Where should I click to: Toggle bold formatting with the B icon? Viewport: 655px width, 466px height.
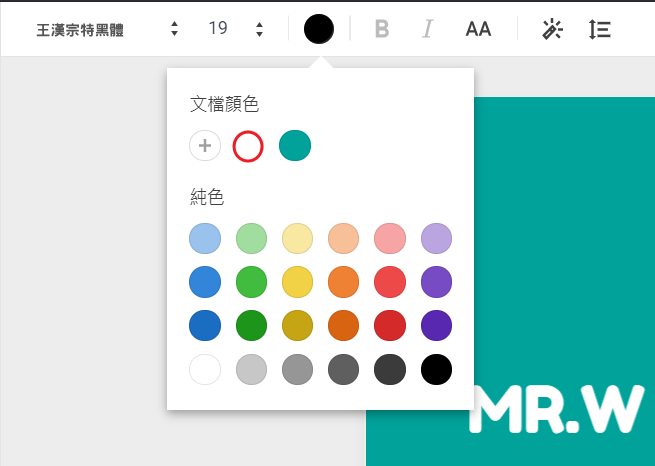pos(382,29)
